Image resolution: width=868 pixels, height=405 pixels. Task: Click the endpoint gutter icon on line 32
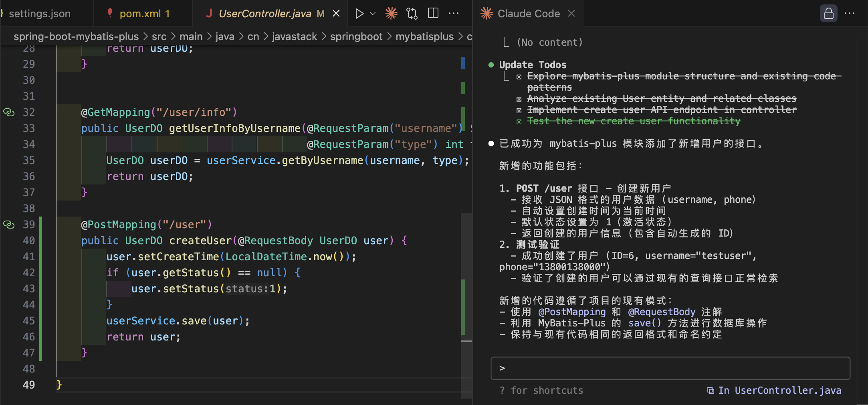pos(9,112)
